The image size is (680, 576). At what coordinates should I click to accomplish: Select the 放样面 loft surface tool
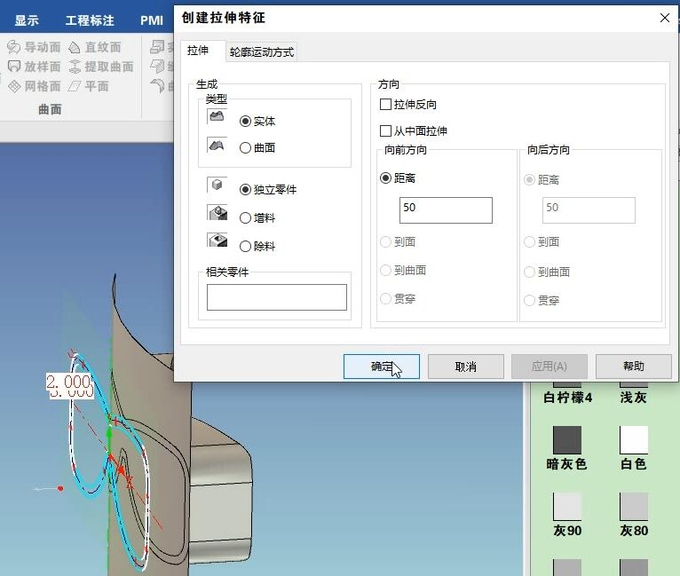(x=34, y=66)
